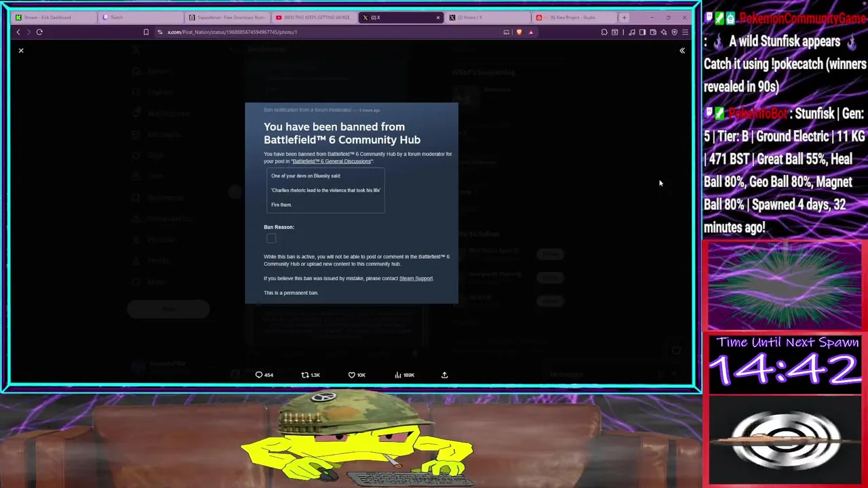Share the post via the share icon
The width and height of the screenshot is (868, 488).
[444, 375]
